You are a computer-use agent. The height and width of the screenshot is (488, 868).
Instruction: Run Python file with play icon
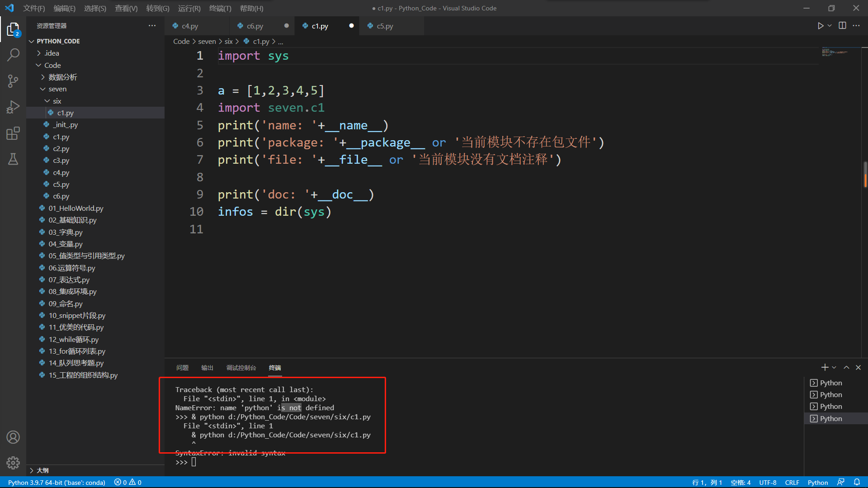pyautogui.click(x=820, y=26)
